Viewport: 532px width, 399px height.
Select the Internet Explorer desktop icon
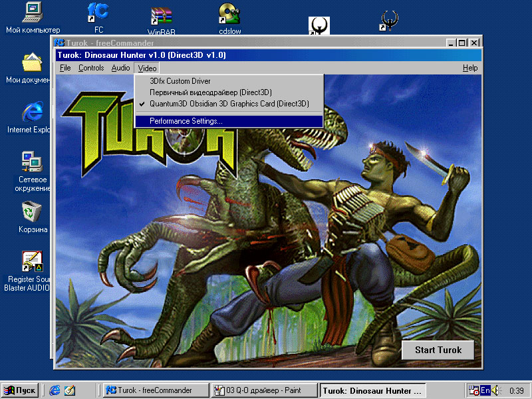29,118
